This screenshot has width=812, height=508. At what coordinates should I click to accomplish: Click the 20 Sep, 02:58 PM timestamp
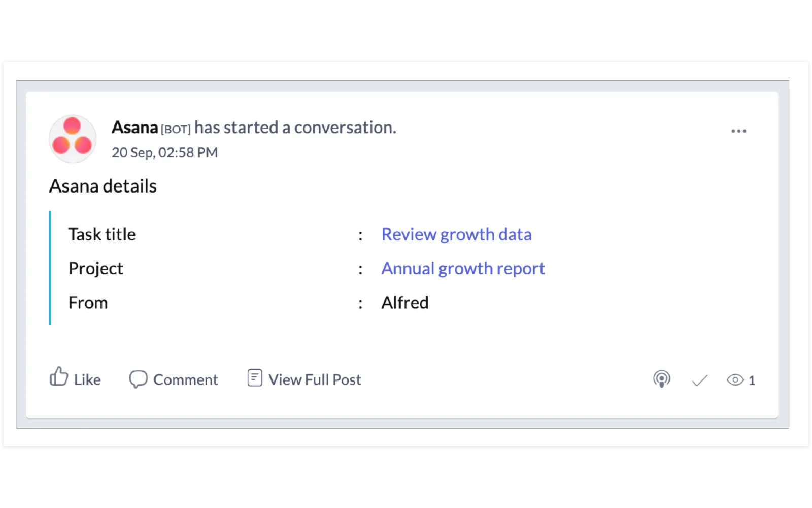pos(164,153)
